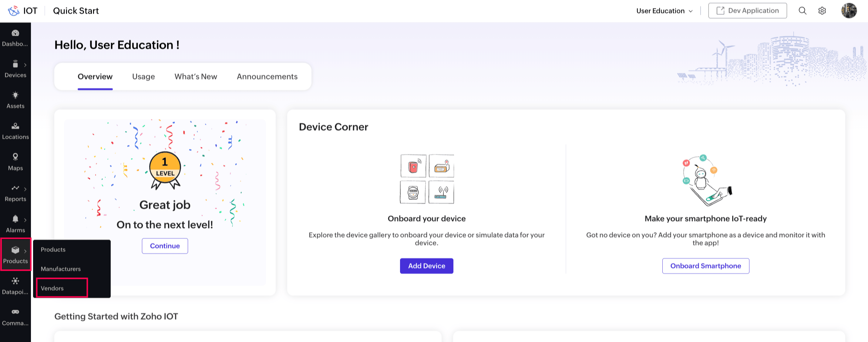Expand the Reports submenu chevron
The image size is (868, 342).
pos(25,189)
